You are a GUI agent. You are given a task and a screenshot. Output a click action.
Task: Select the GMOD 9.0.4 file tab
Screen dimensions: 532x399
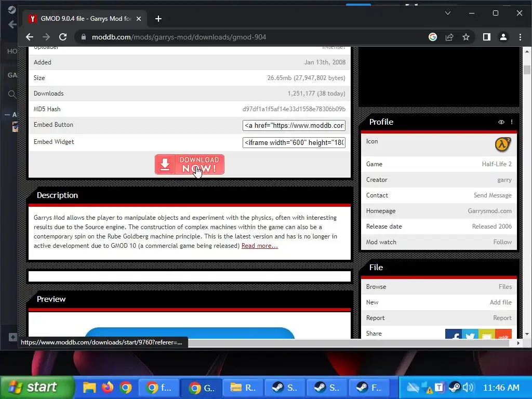(85, 19)
